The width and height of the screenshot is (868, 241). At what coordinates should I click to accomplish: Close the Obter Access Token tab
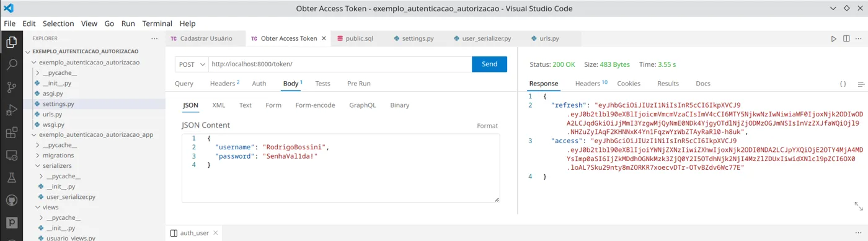tap(324, 38)
